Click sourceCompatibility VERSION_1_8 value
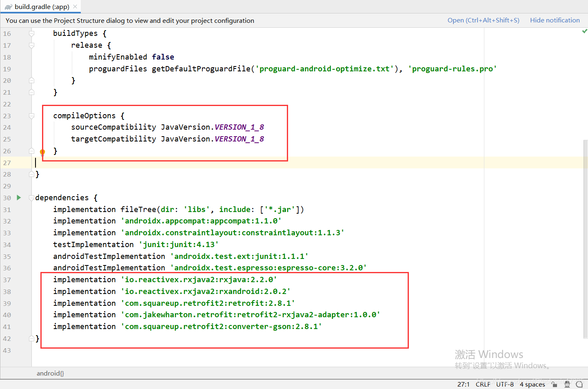The width and height of the screenshot is (588, 389). pos(239,127)
